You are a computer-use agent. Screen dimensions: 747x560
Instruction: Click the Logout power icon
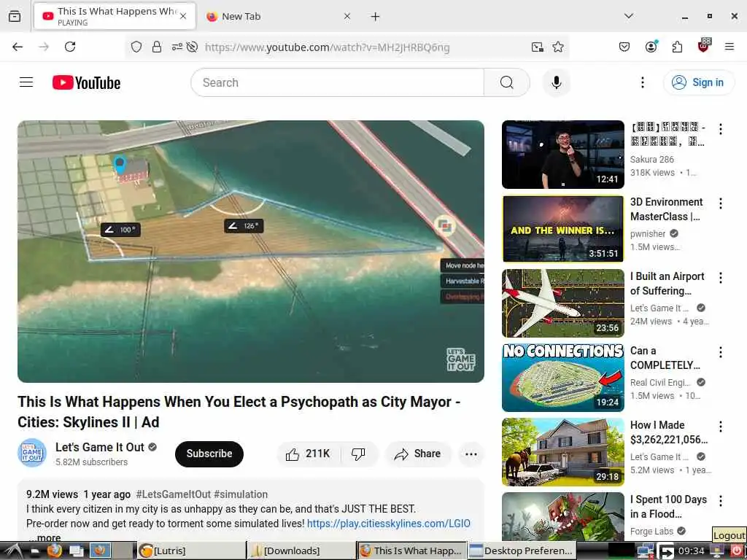click(x=737, y=551)
